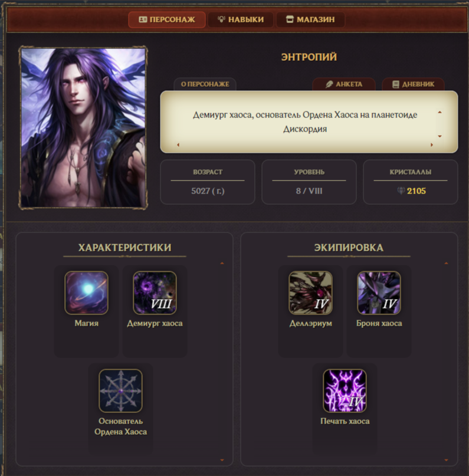Open the Магазин tab
The height and width of the screenshot is (476, 469).
[x=310, y=19]
